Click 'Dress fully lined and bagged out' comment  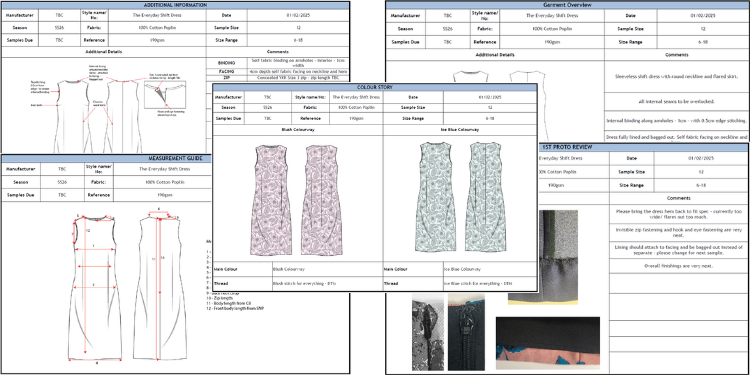677,137
